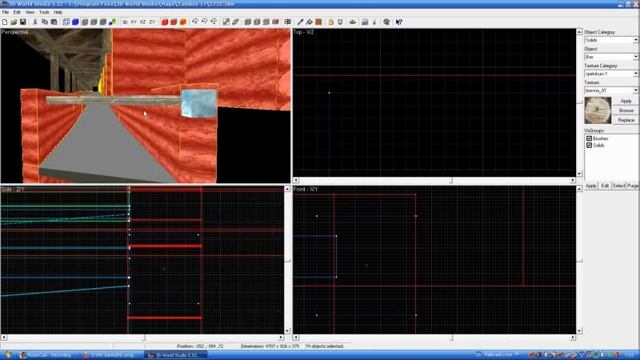Click the texture Browse button
The width and height of the screenshot is (640, 360).
(x=626, y=111)
